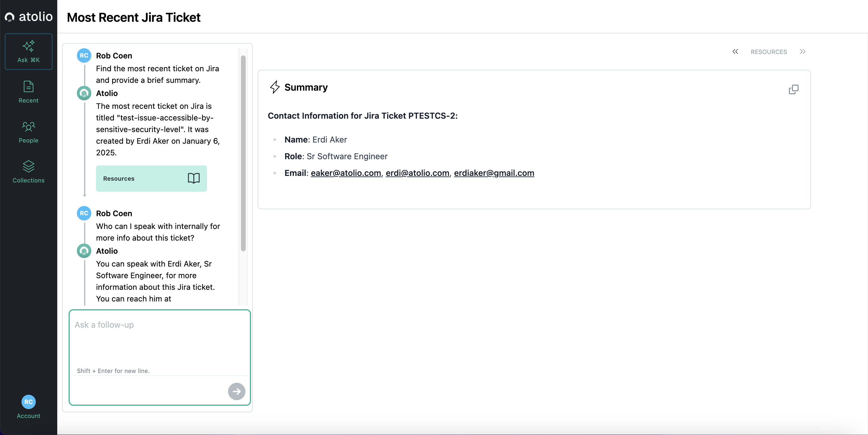Copy the Summary using copy icon
The height and width of the screenshot is (435, 868).
(x=793, y=89)
